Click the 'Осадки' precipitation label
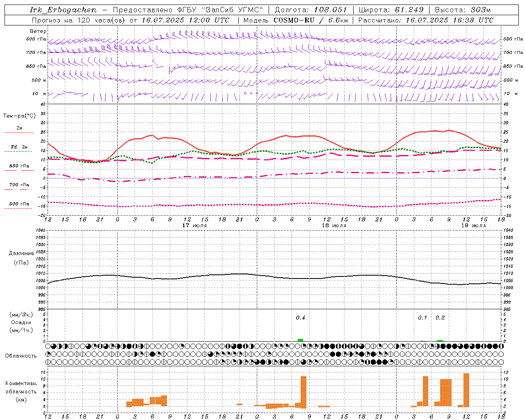 (x=21, y=322)
